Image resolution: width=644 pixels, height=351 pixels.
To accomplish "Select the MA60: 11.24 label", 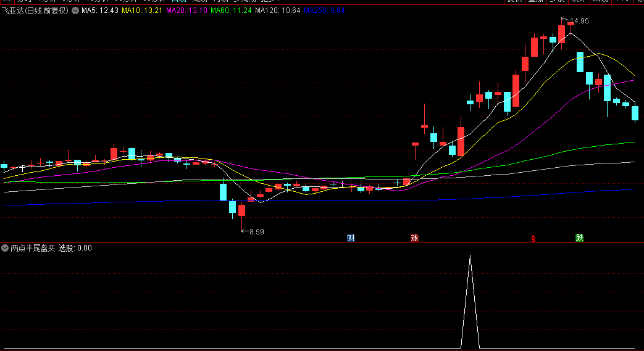I will 231,10.
